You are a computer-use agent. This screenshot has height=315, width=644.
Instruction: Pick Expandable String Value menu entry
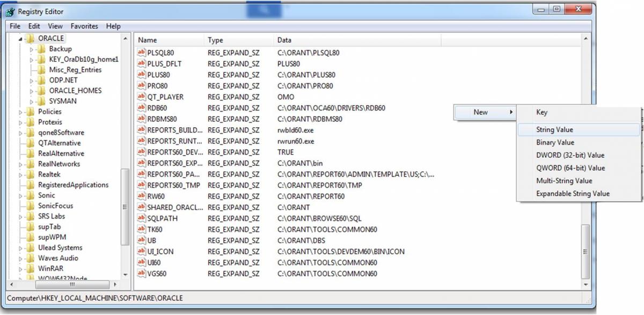click(x=573, y=194)
